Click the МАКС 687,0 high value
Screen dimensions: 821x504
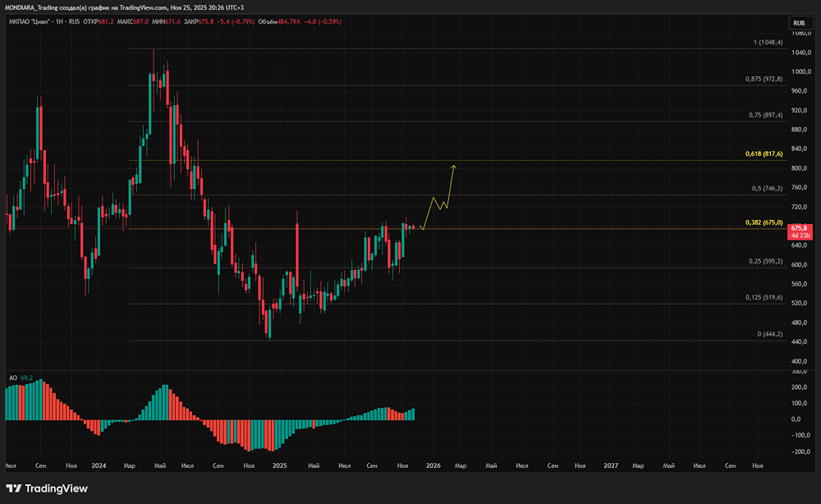click(x=133, y=22)
